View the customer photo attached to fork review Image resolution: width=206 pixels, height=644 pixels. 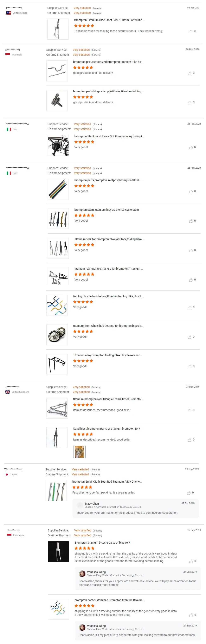tap(79, 452)
